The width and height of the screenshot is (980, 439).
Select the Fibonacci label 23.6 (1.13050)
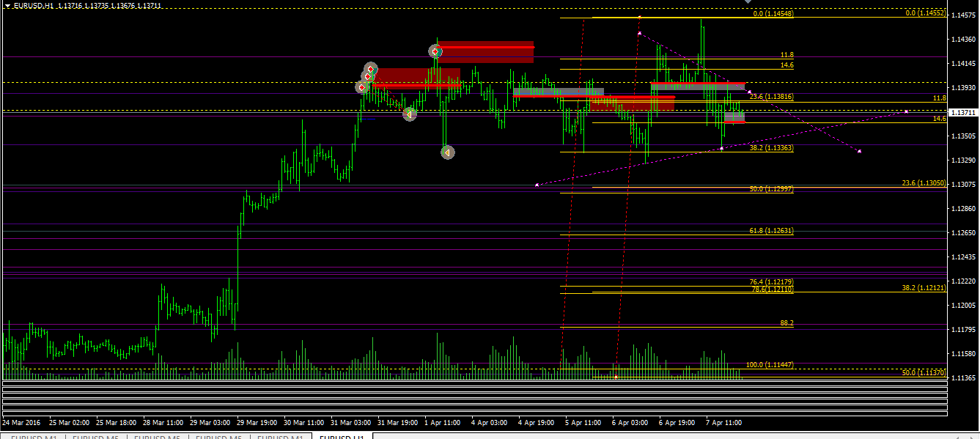coord(924,183)
